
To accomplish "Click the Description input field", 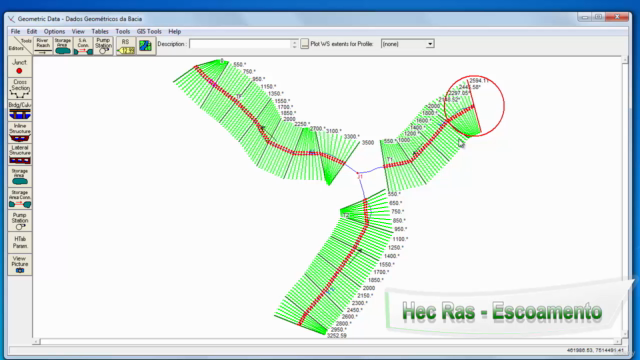I will [240, 44].
